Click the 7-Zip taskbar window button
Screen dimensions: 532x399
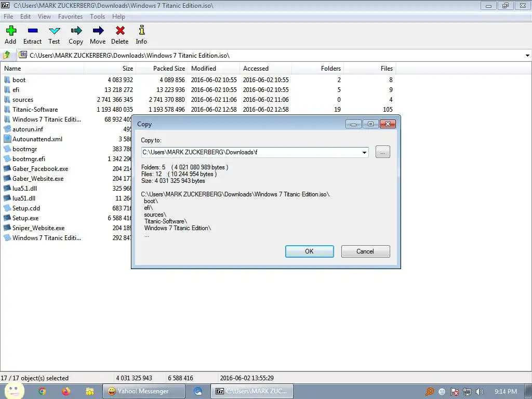coord(252,391)
